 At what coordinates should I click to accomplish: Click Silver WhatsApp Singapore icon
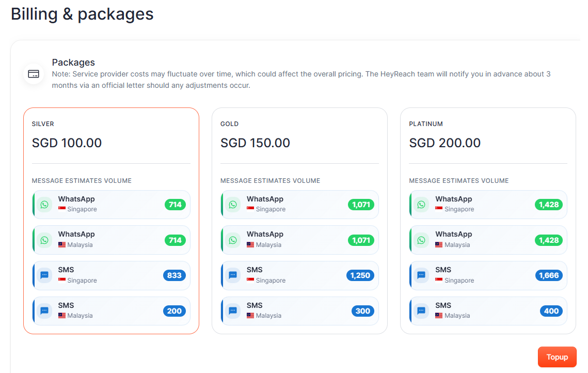pyautogui.click(x=44, y=205)
